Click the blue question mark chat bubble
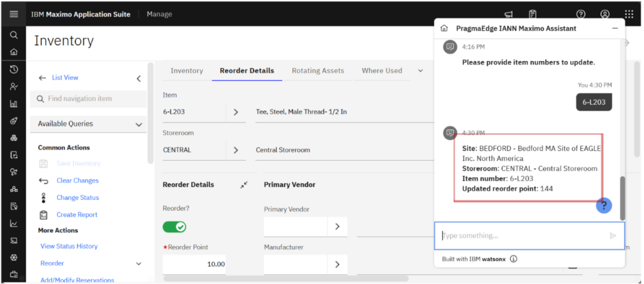Screen dimensions: 644x284 [604, 205]
